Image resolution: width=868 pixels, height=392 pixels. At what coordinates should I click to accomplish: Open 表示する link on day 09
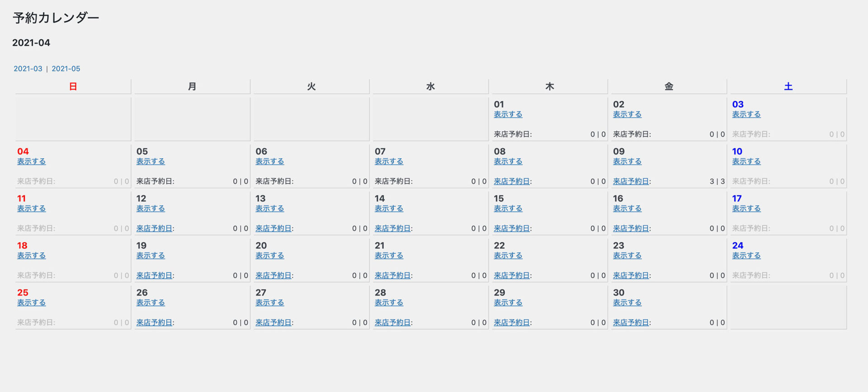627,161
